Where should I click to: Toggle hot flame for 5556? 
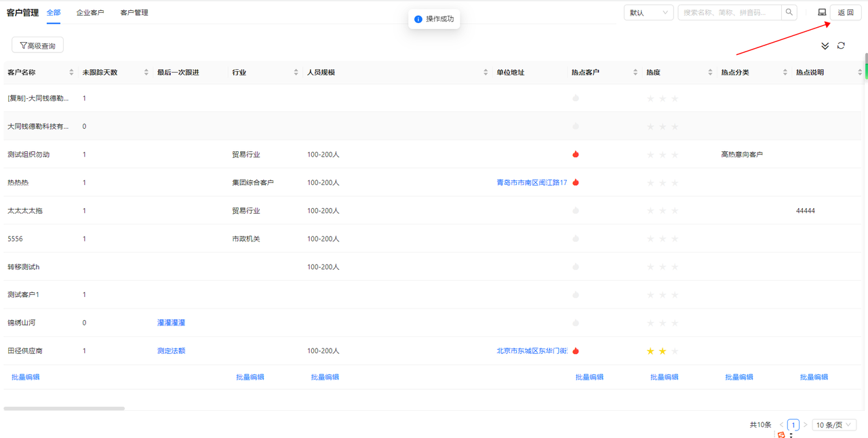(x=576, y=239)
